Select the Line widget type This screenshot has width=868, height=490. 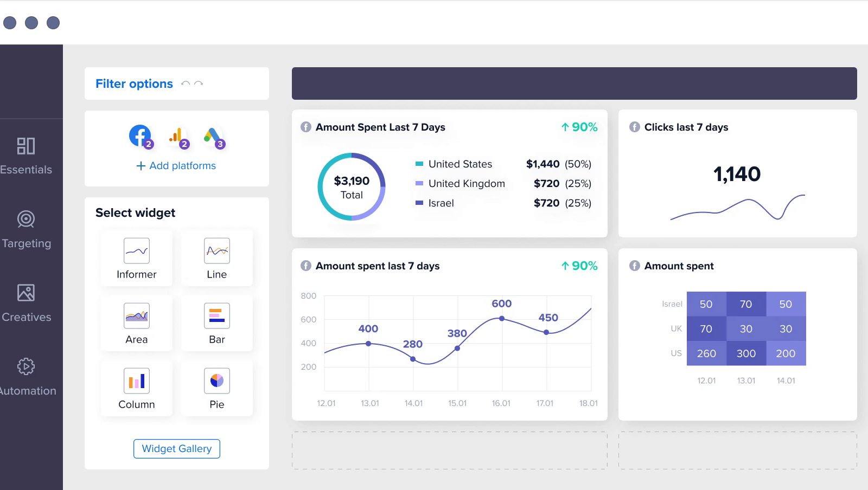pos(216,258)
